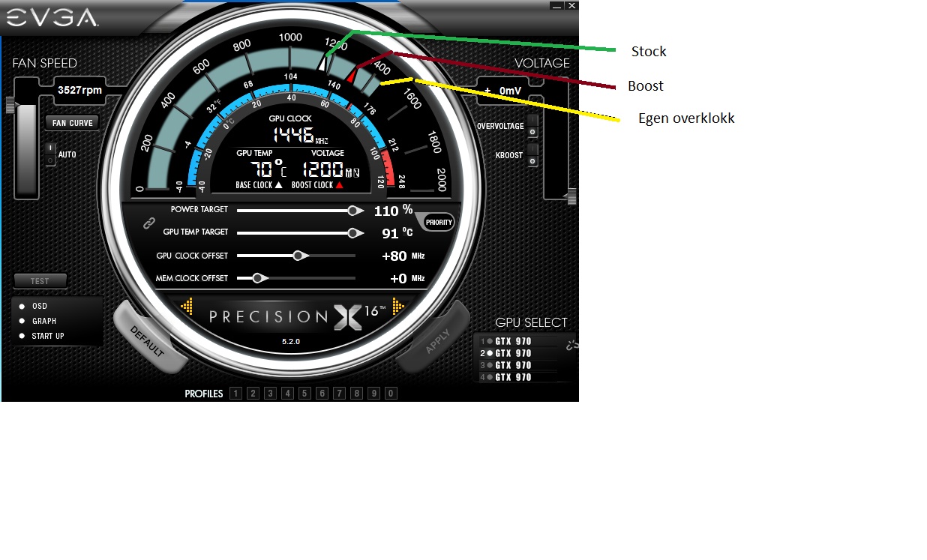Select profile slot 9
Screen dimensions: 927x560
373,394
